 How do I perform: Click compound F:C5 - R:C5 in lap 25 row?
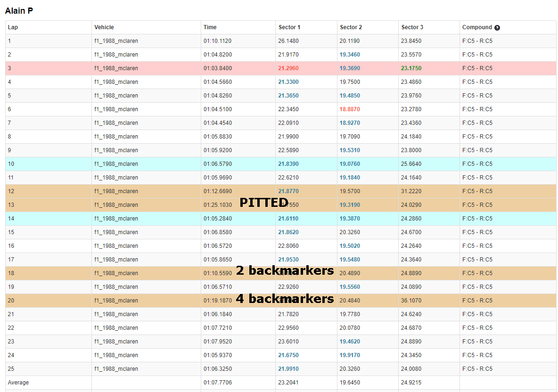[477, 369]
